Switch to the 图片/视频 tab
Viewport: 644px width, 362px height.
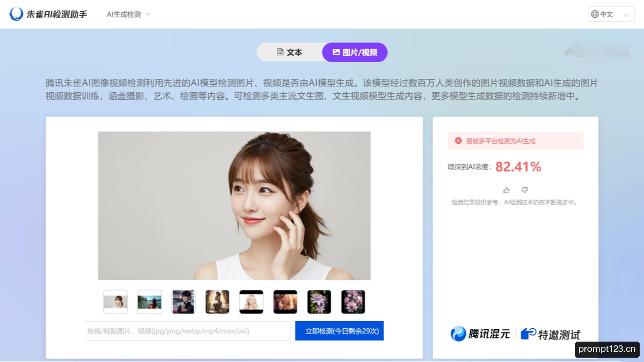pos(355,52)
